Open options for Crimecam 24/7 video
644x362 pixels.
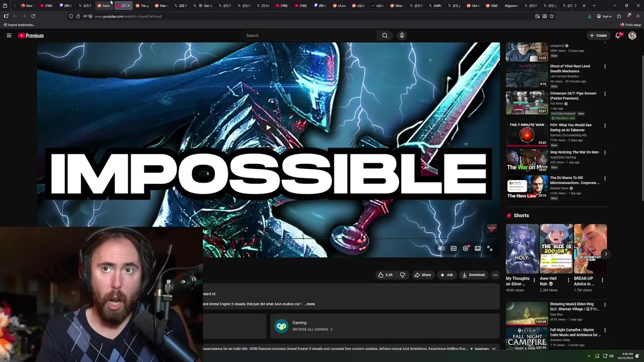click(605, 94)
